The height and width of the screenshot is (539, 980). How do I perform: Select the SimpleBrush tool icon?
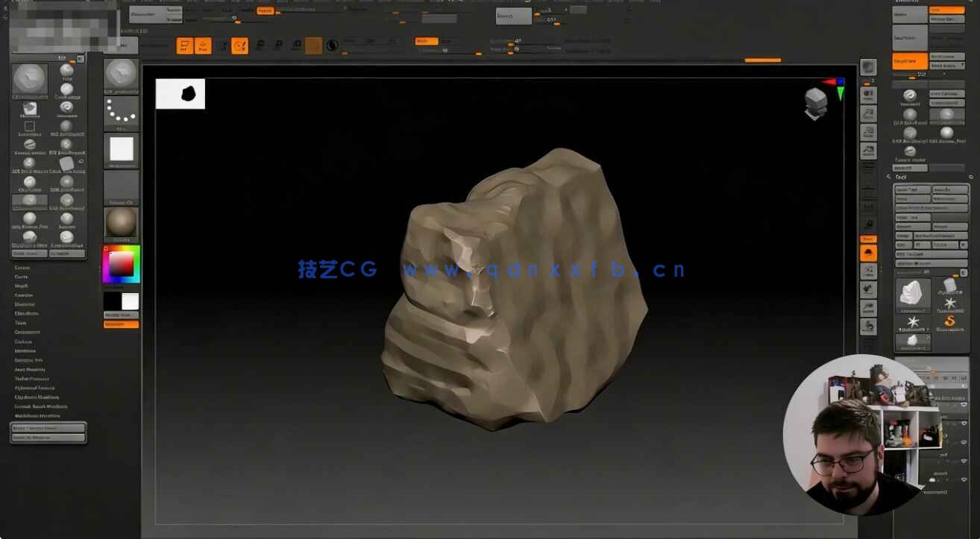(949, 322)
